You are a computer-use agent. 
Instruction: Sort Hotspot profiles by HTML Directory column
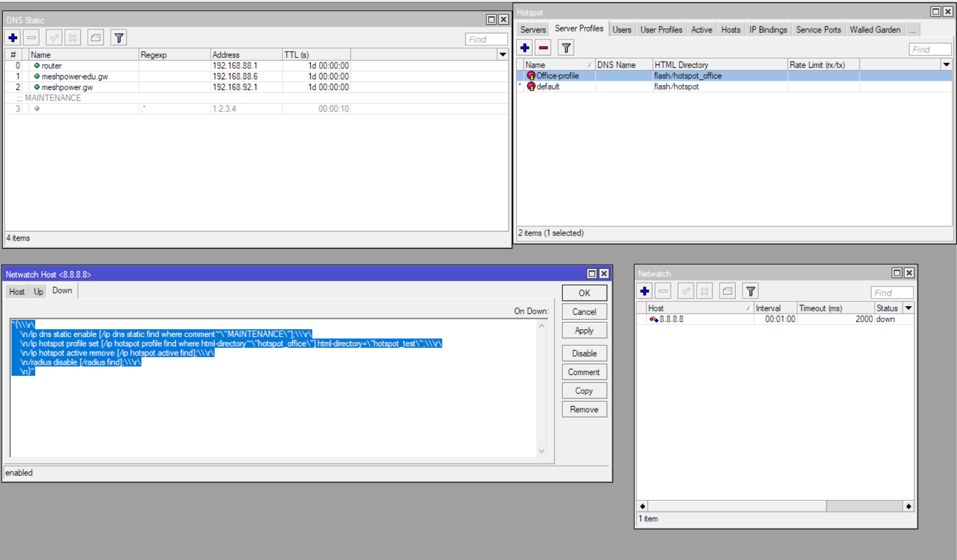[720, 65]
